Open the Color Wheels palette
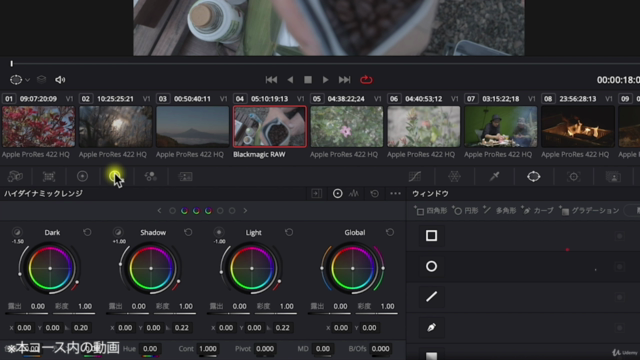Image resolution: width=640 pixels, height=360 pixels. click(x=82, y=176)
